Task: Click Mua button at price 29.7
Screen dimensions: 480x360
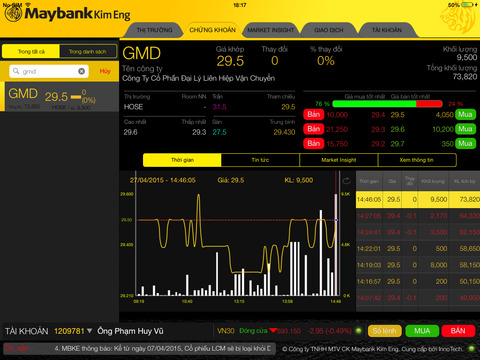Action: click(465, 144)
